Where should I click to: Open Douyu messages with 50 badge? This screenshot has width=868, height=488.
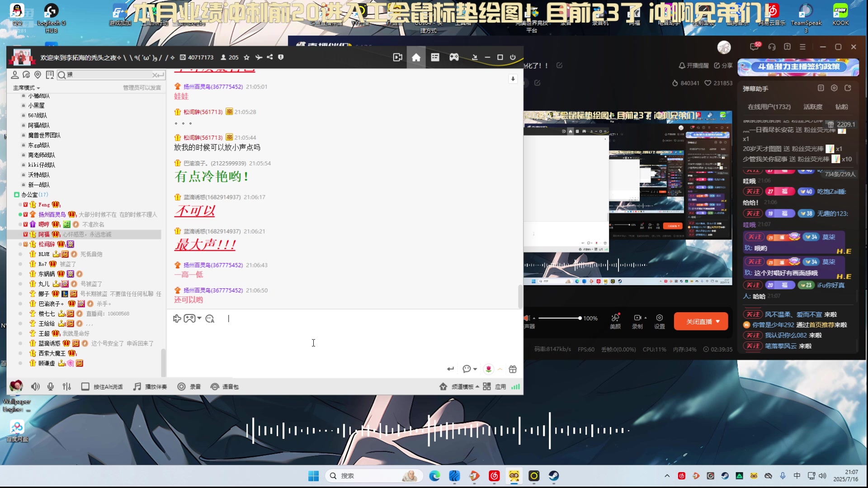755,47
